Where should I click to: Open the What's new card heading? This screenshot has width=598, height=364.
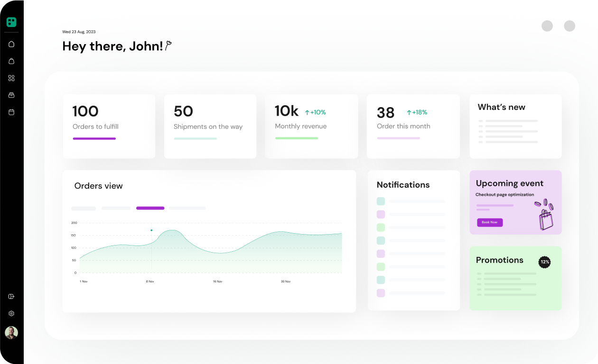[x=501, y=107]
